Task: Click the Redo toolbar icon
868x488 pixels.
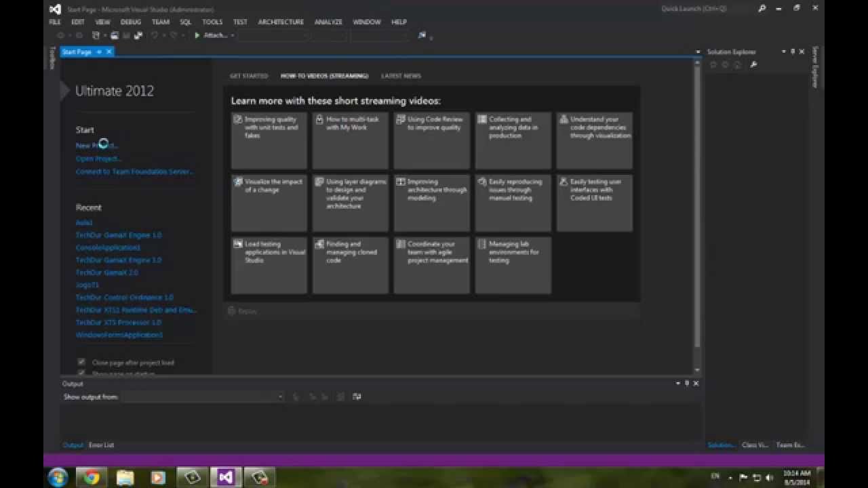Action: click(x=174, y=35)
